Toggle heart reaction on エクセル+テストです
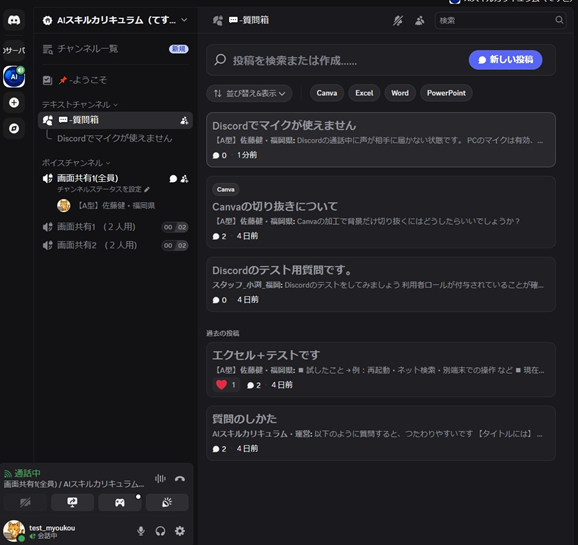This screenshot has width=578, height=545. [x=226, y=385]
